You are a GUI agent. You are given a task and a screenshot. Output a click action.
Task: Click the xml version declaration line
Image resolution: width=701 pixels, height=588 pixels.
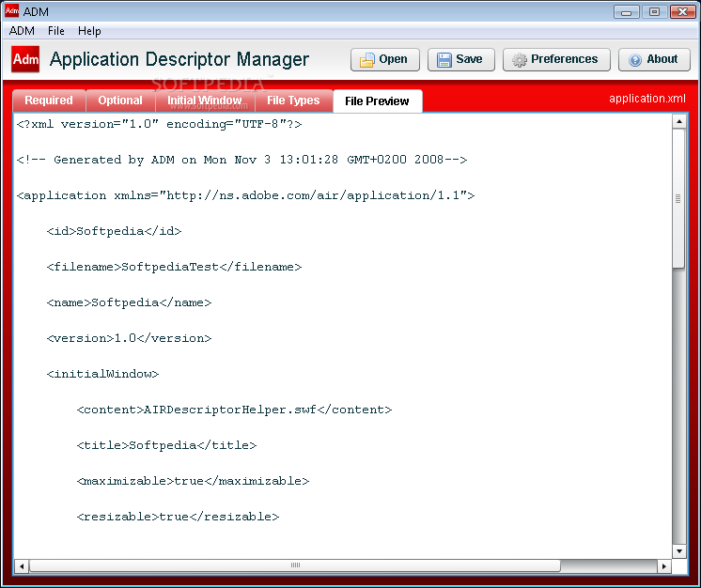159,124
